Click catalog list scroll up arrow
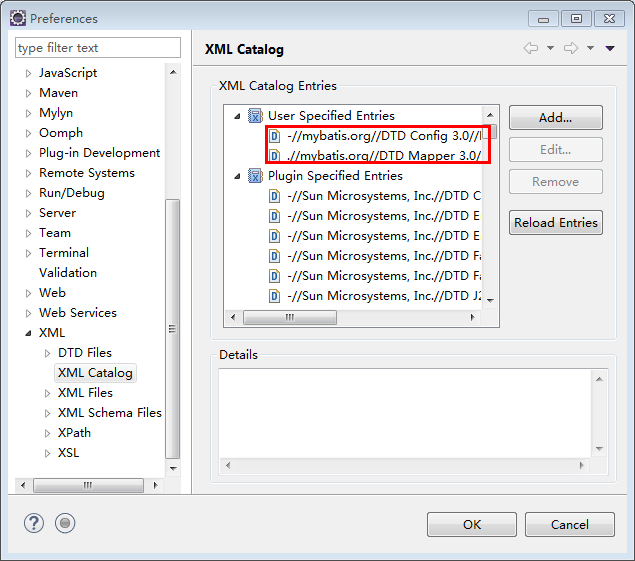635x561 pixels. click(490, 115)
